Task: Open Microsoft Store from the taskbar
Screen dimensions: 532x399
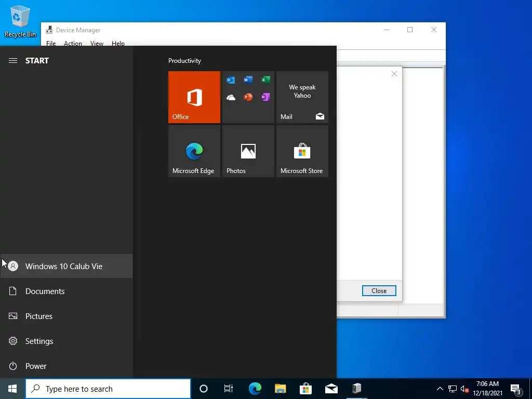Action: [x=305, y=389]
